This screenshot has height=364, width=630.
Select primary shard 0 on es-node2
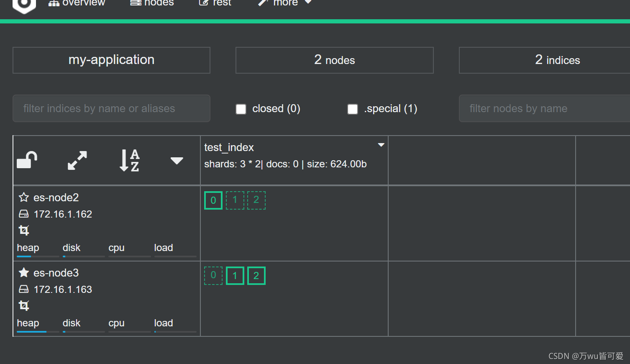pos(213,200)
